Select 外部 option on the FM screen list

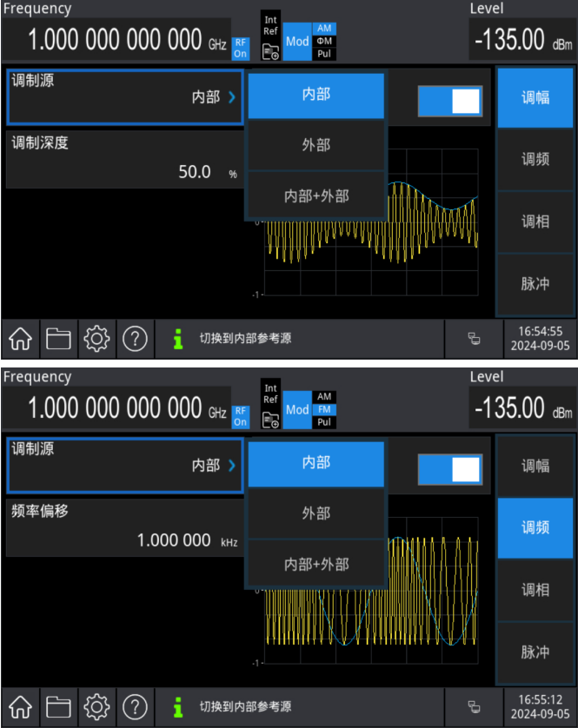tap(316, 513)
